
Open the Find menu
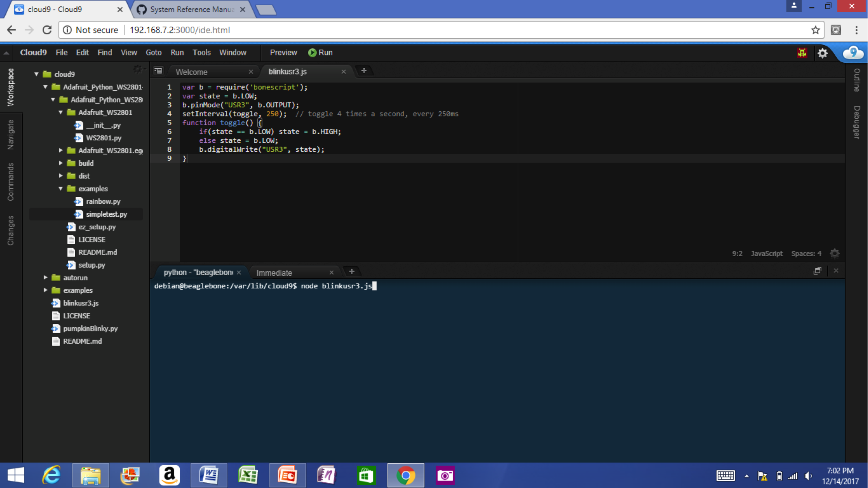click(104, 52)
